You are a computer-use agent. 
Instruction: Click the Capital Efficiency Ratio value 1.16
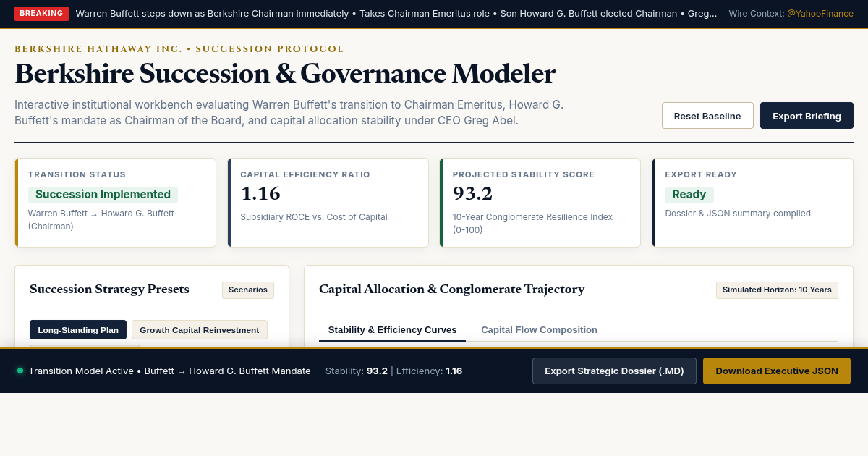260,194
